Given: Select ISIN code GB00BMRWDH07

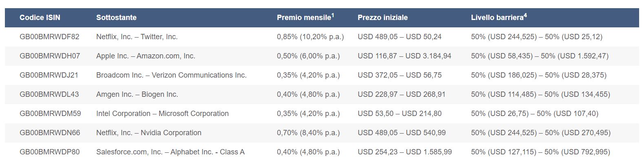Looking at the screenshot, I should (x=50, y=56).
